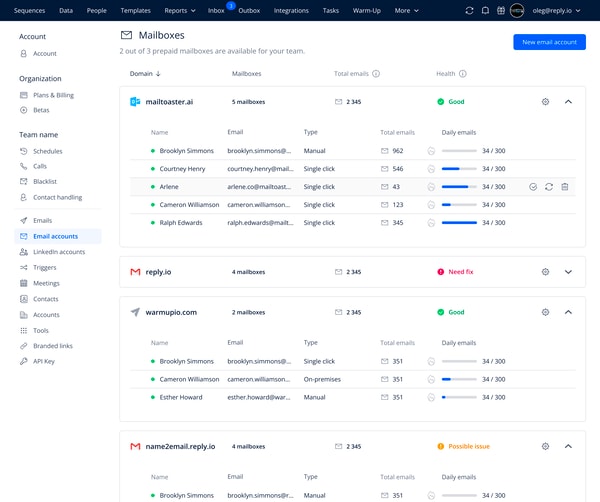The height and width of the screenshot is (502, 600).
Task: Open the Warm-Up tab
Action: click(x=367, y=11)
